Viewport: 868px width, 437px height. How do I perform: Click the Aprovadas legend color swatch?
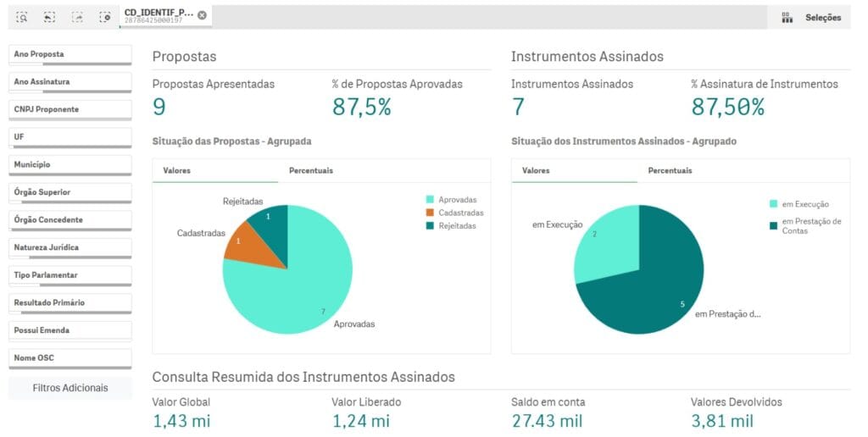[x=430, y=199]
